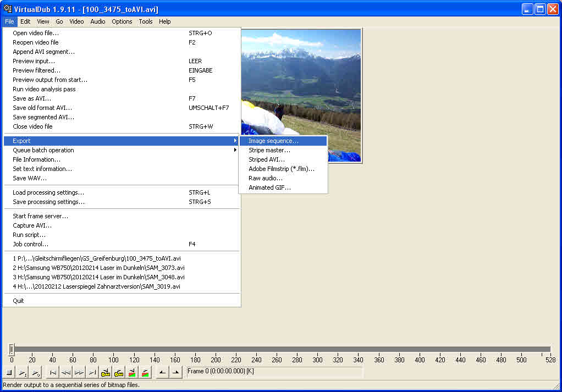Select Adobe Filmstrip (*.flm)... export
Viewport: 562px width, 392px height.
point(283,169)
